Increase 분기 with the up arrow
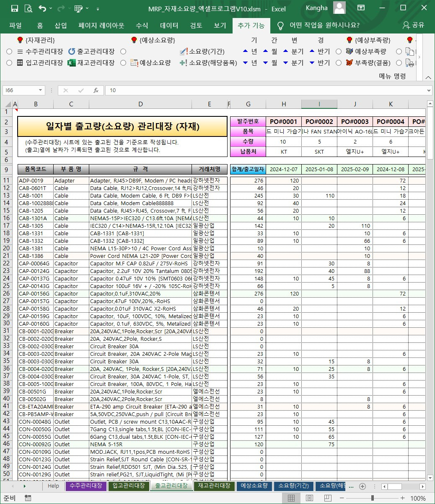 (x=286, y=51)
